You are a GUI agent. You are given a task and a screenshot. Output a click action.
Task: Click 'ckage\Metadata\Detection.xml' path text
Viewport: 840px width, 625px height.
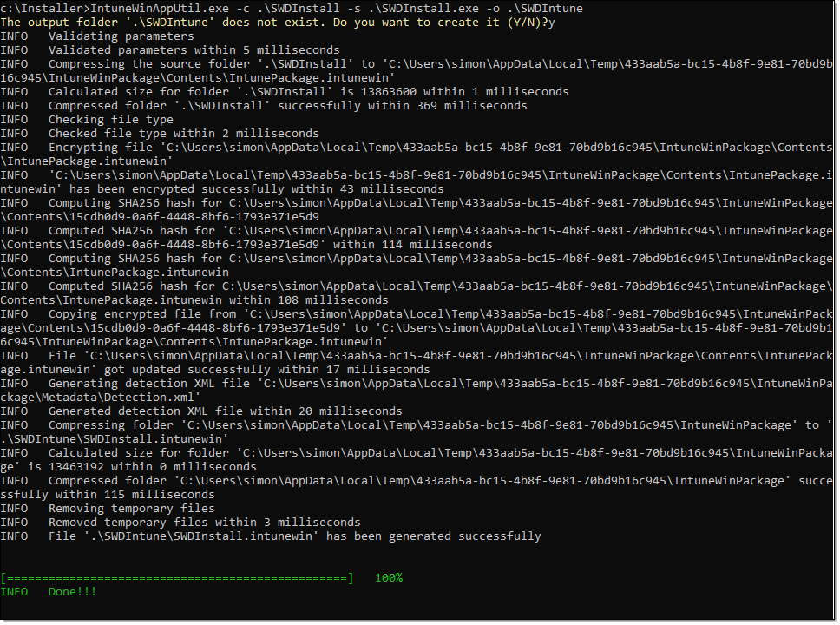tap(100, 398)
